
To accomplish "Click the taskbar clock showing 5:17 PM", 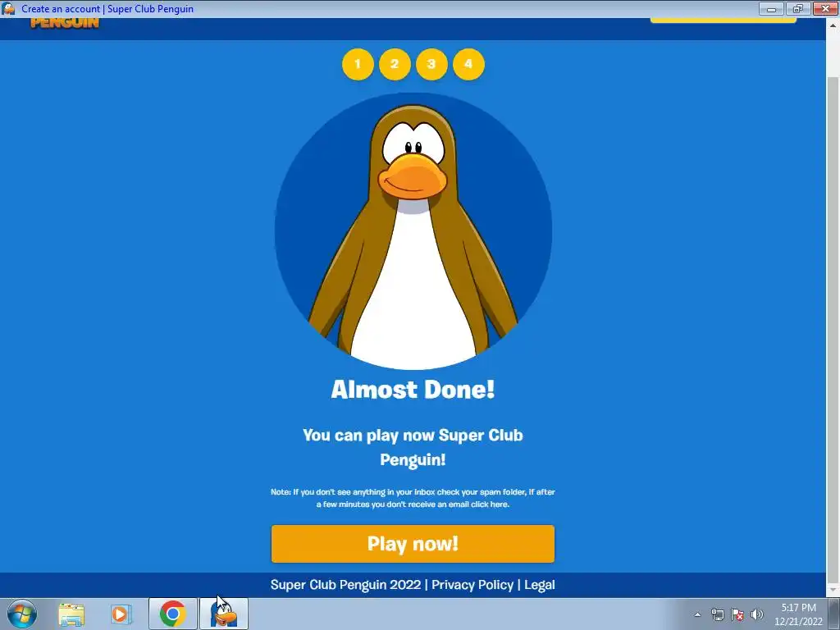I will click(x=798, y=614).
